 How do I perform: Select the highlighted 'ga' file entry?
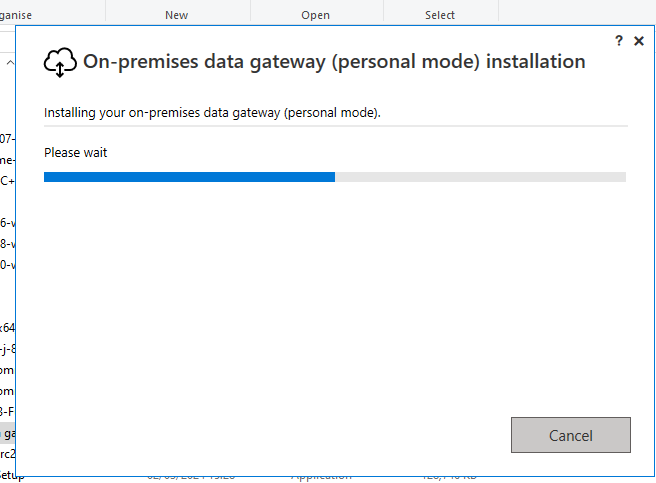click(8, 433)
